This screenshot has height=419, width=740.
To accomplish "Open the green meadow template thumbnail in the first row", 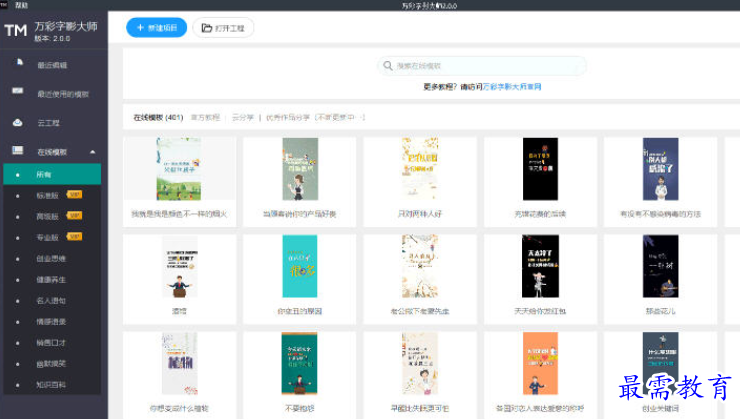I will pyautogui.click(x=179, y=169).
